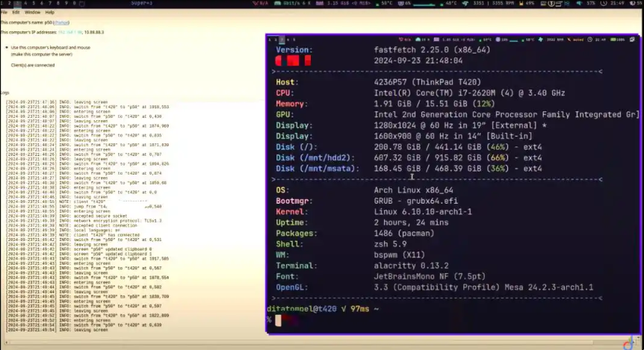644x350 pixels.
Task: Switch to workspace 1 in top bar
Action: tap(1, 3)
